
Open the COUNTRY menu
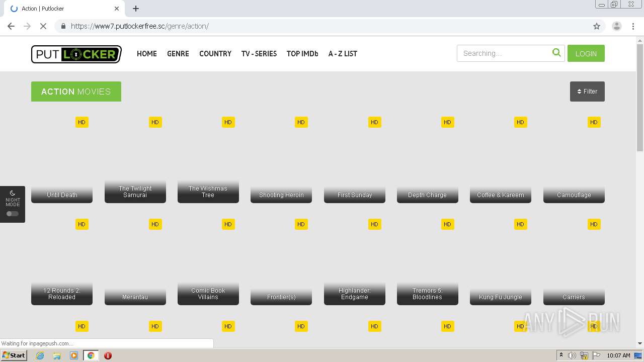coord(215,54)
